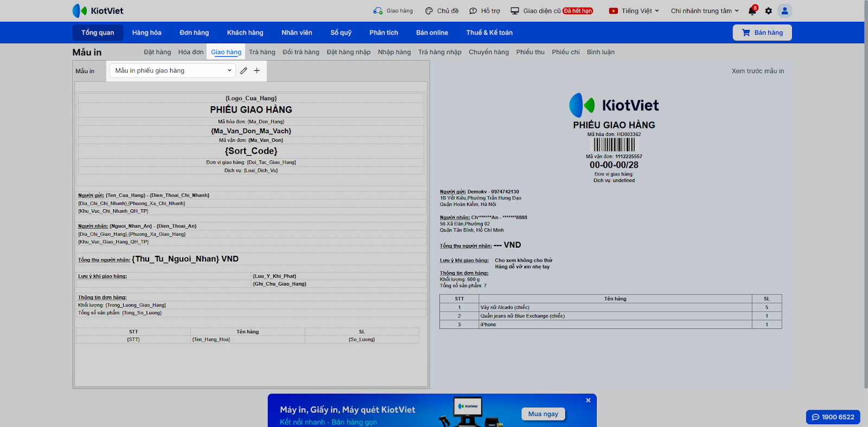
Task: Click the page vertical scrollbar
Action: [x=865, y=195]
